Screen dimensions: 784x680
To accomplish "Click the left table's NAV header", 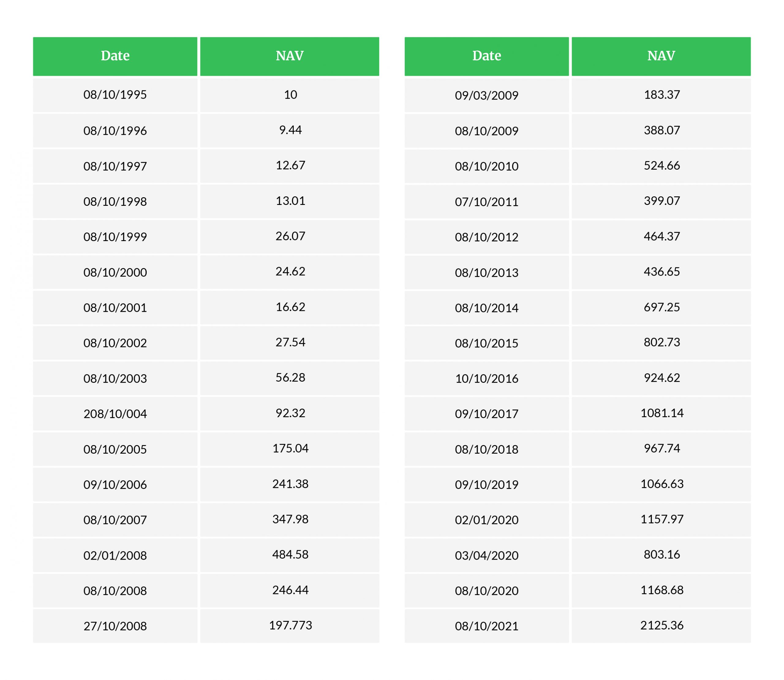I will (x=289, y=56).
